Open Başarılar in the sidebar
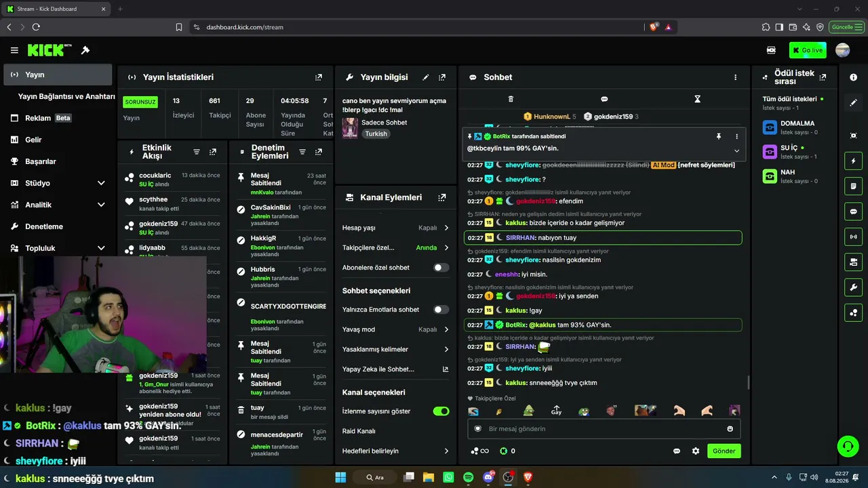Screen dimensions: 868x488 (58, 161)
